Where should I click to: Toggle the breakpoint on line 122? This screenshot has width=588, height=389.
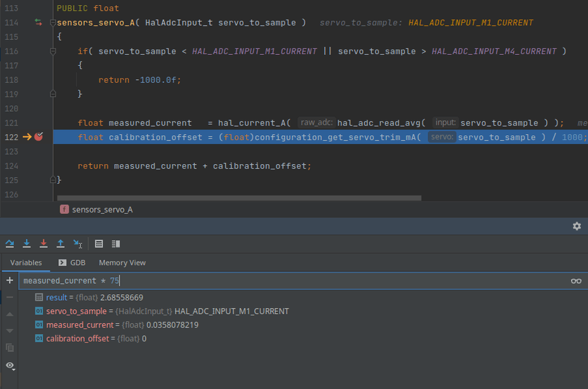[39, 137]
